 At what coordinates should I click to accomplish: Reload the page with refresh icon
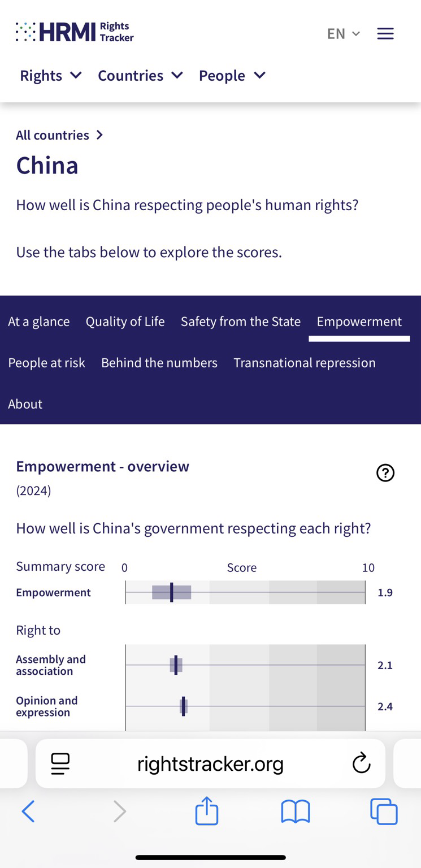coord(361,764)
